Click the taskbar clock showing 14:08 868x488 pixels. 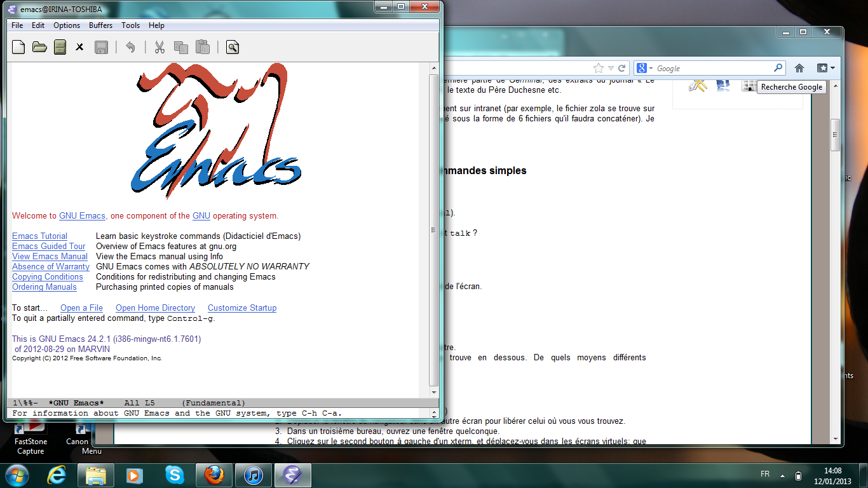click(832, 471)
